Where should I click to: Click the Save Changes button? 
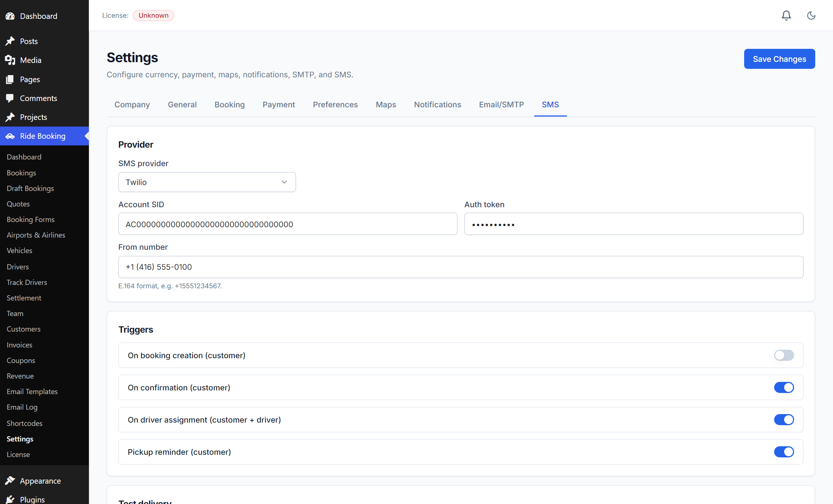point(779,59)
